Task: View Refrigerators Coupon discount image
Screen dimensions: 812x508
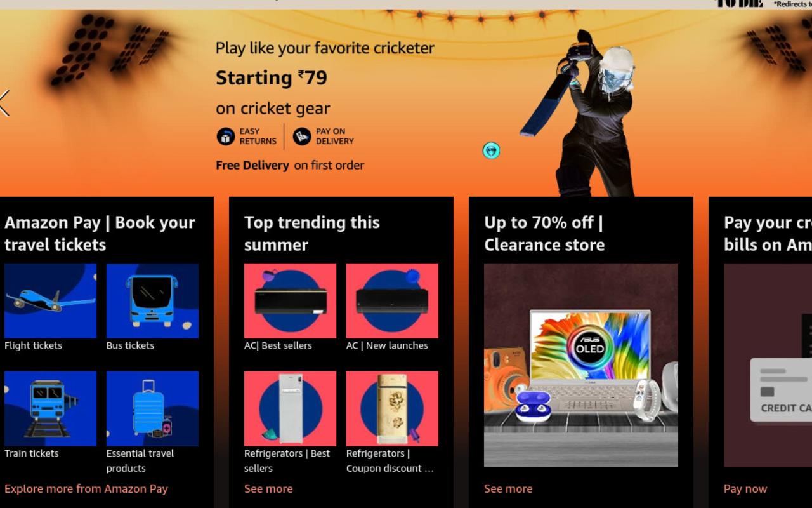Action: [x=392, y=409]
